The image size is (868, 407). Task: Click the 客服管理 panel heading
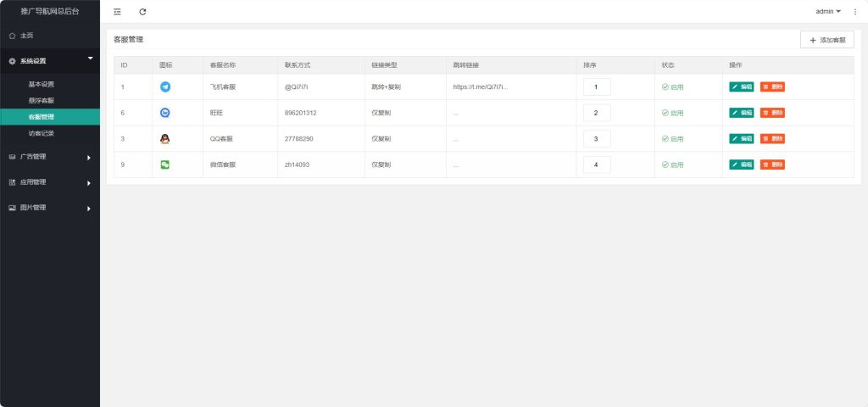tap(129, 39)
